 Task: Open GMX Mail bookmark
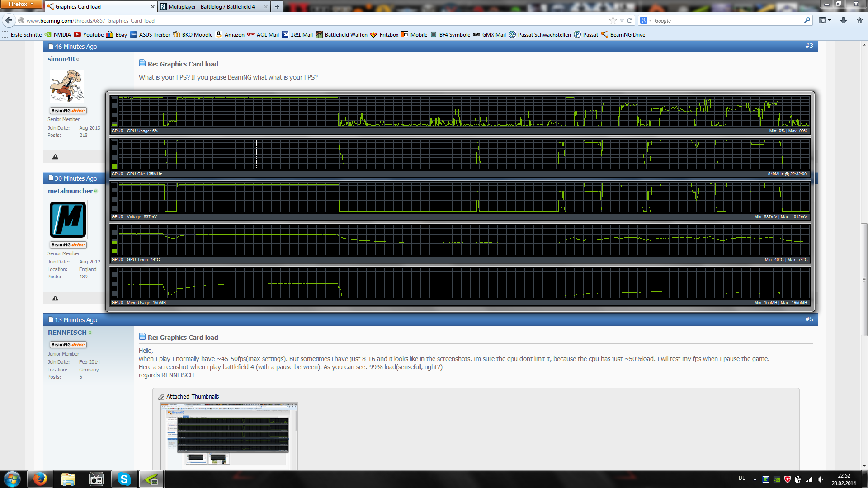tap(489, 34)
